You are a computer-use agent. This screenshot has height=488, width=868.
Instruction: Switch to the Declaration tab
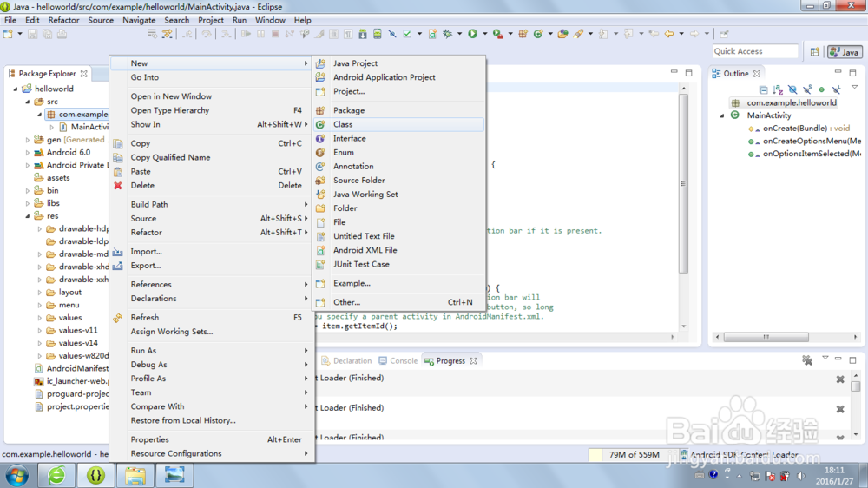coord(346,360)
